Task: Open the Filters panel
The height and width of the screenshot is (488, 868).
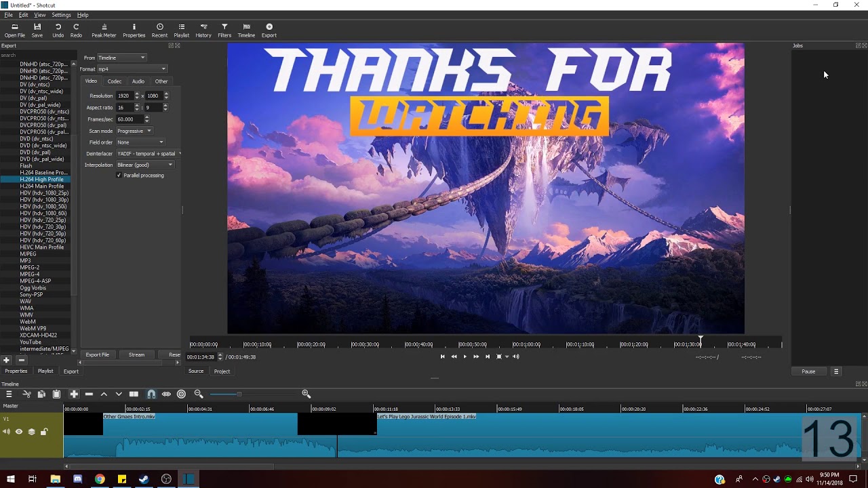Action: click(x=224, y=30)
